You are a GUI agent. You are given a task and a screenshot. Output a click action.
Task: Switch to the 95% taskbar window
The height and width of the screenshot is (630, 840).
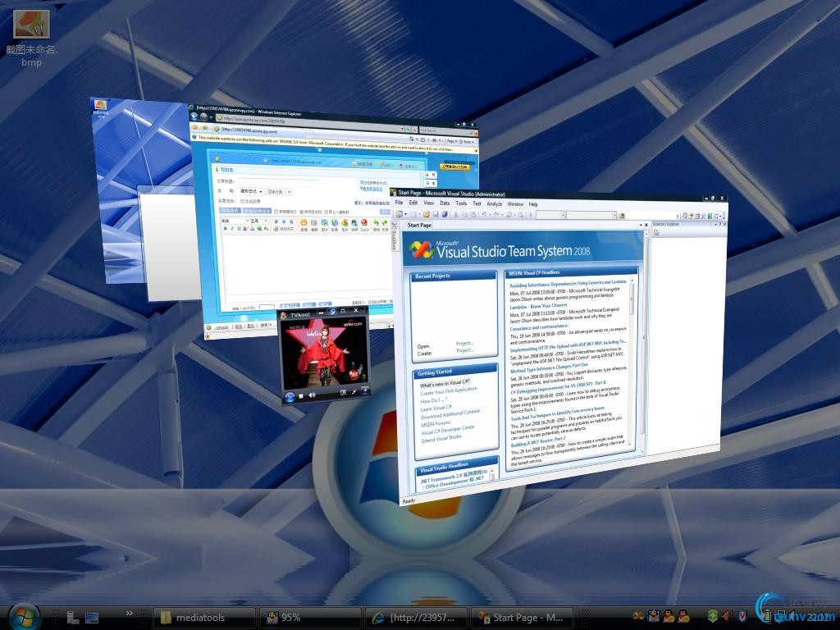click(309, 617)
